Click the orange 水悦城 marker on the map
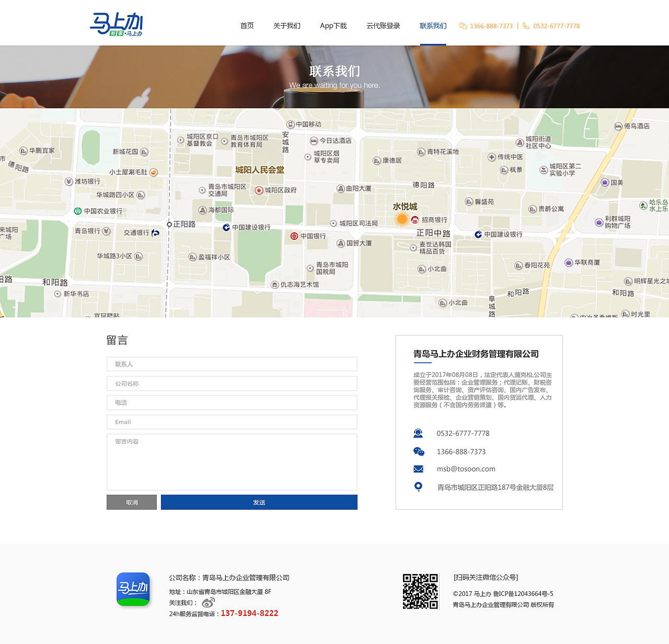 click(401, 219)
